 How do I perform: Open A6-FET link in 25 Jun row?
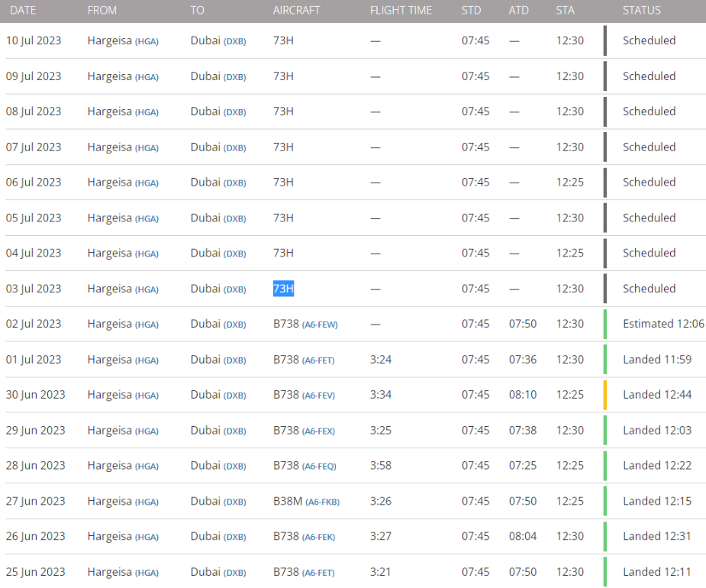tap(318, 573)
